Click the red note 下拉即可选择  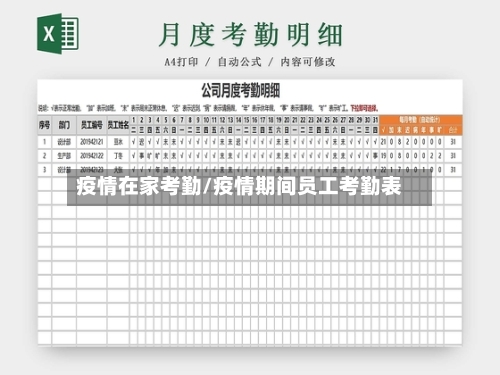364,108
